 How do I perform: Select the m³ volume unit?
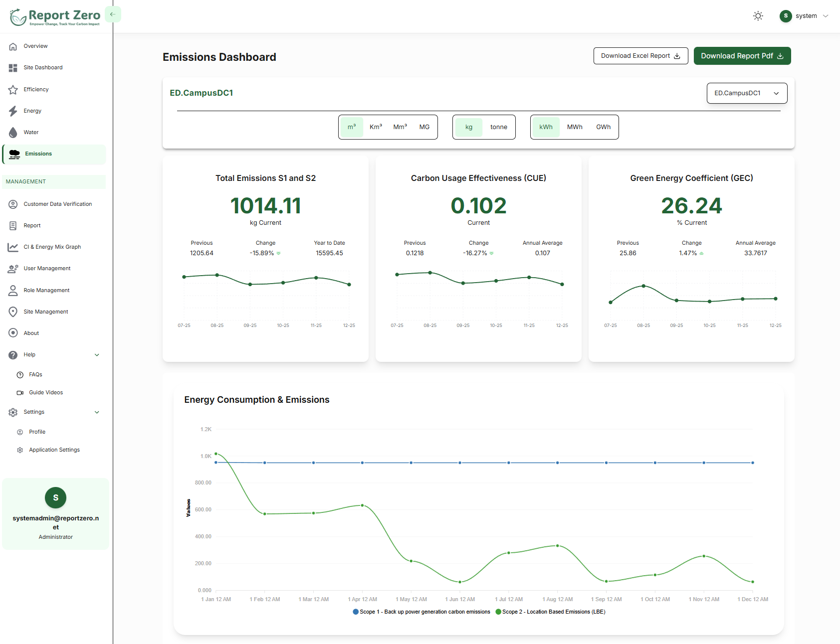point(352,127)
